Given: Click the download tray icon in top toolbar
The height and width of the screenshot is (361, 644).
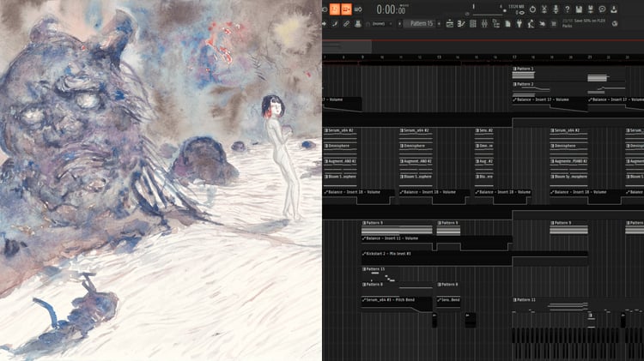Looking at the screenshot, I should click(614, 9).
